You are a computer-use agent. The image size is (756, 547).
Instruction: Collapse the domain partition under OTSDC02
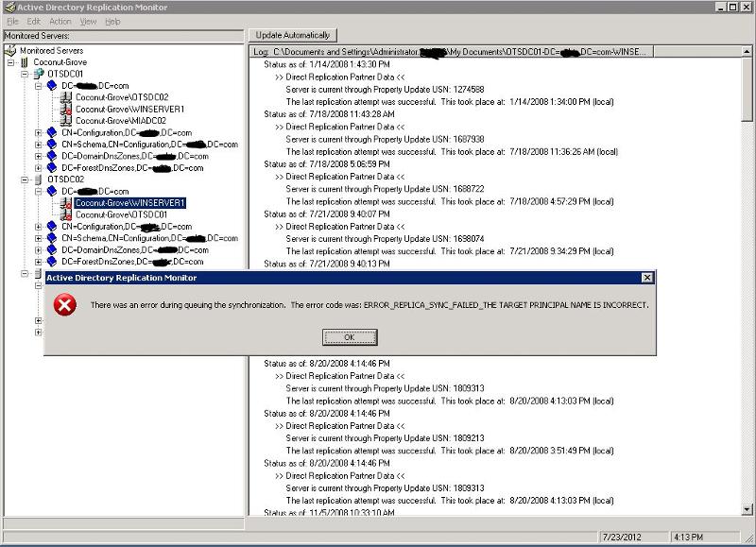click(x=39, y=192)
